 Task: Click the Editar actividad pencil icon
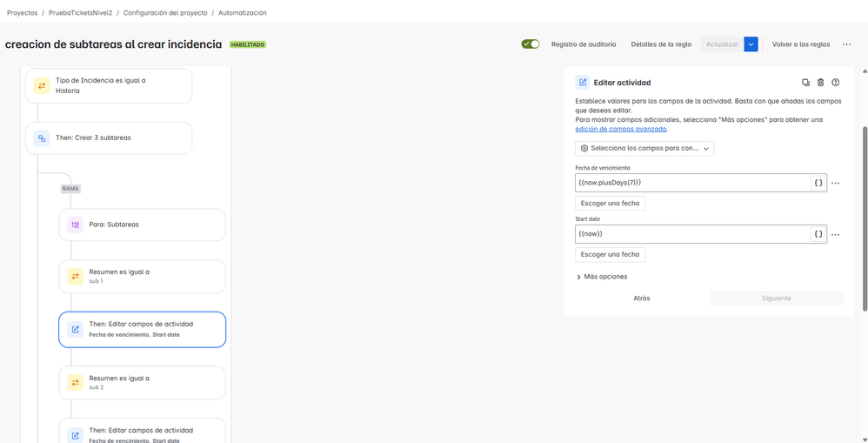click(x=583, y=83)
